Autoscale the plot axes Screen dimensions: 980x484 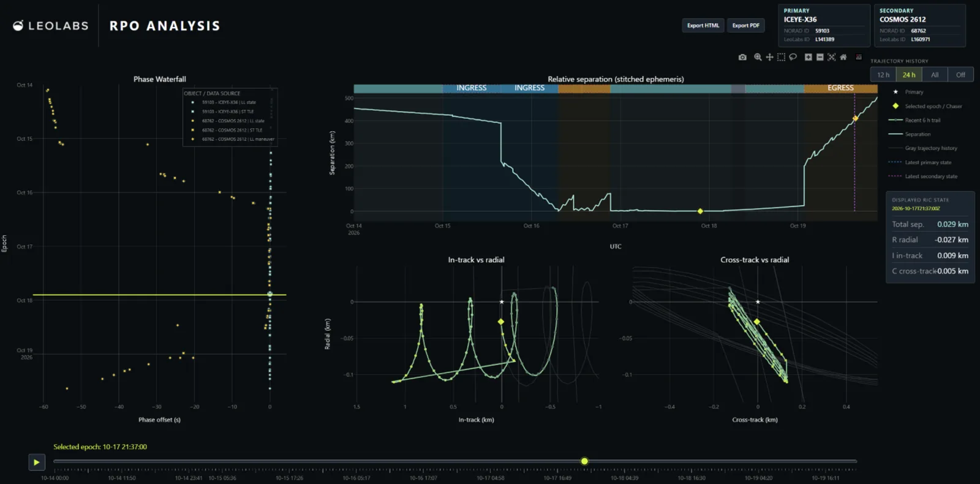coord(831,57)
